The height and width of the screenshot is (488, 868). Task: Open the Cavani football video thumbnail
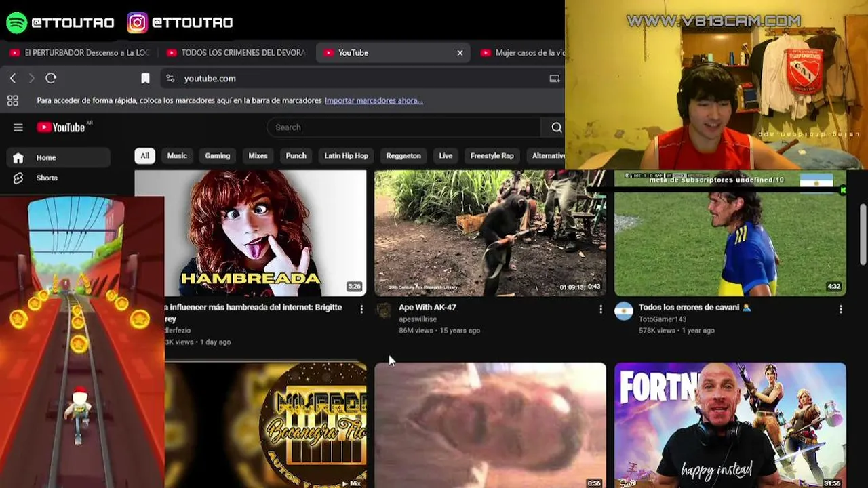pos(730,233)
